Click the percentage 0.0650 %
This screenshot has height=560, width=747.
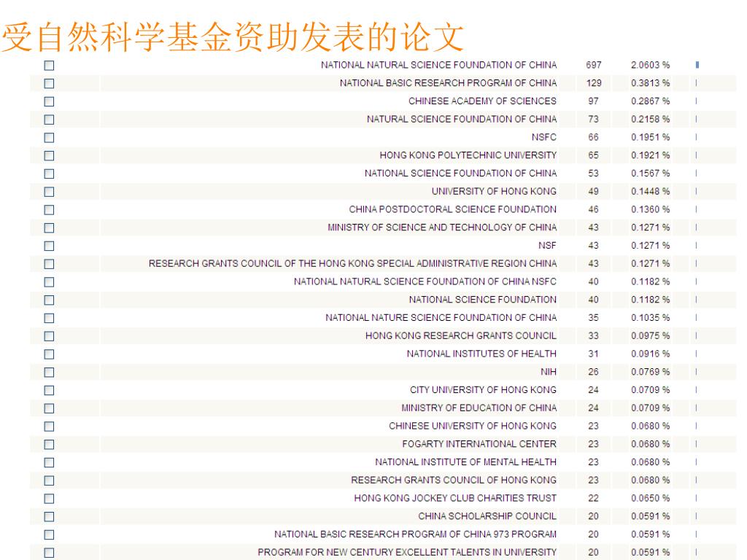coord(650,499)
